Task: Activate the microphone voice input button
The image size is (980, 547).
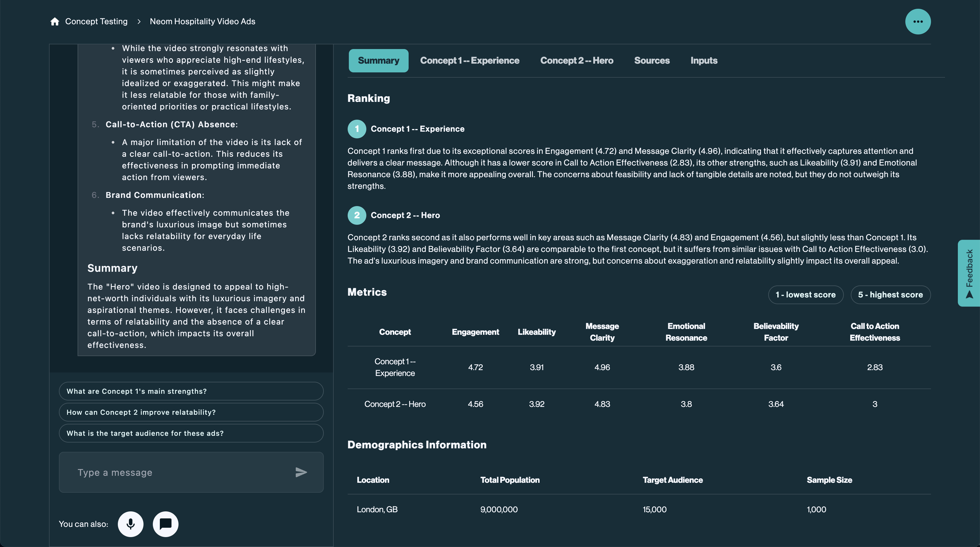Action: (130, 524)
